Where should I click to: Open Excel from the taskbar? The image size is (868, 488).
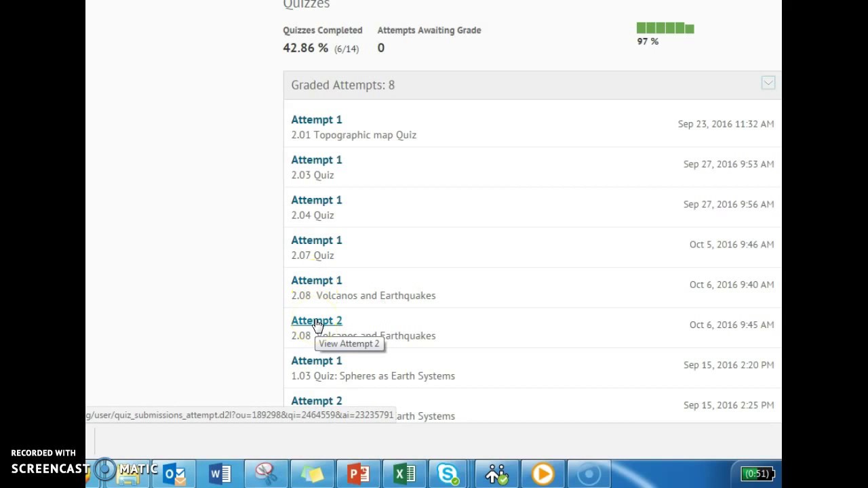tap(404, 473)
